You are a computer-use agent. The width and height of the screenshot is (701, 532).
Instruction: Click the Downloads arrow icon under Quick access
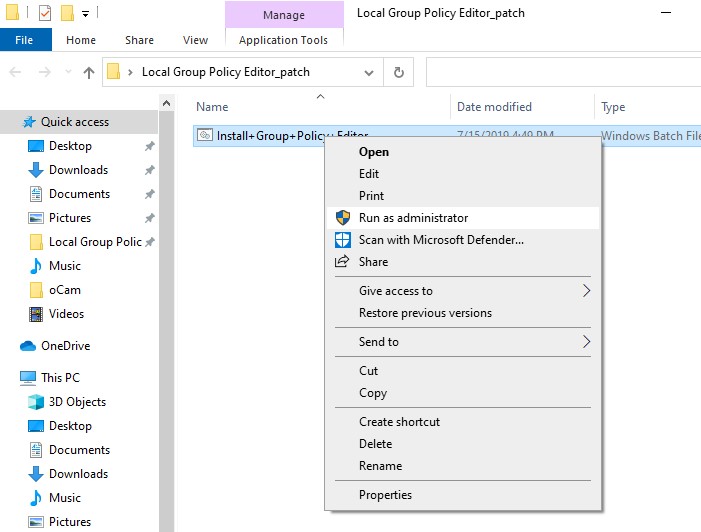coord(36,170)
